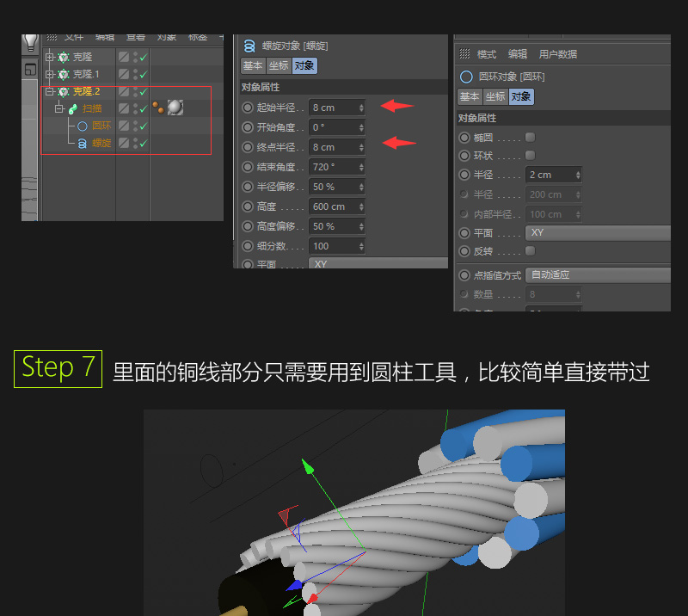This screenshot has height=616, width=688.
Task: Click the layer square for 扫描 row
Action: pos(124,108)
